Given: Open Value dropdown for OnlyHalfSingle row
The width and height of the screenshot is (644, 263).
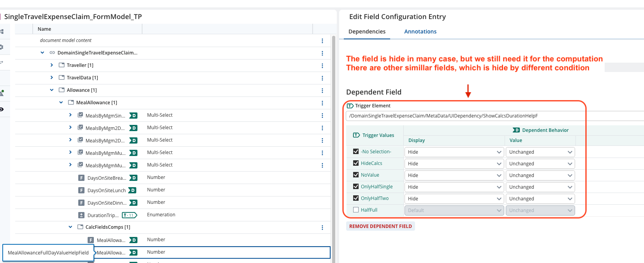Looking at the screenshot, I should tap(540, 187).
